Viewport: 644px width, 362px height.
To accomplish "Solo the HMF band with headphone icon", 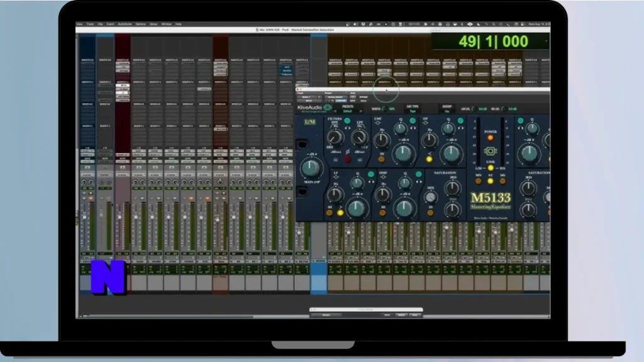I will (418, 182).
